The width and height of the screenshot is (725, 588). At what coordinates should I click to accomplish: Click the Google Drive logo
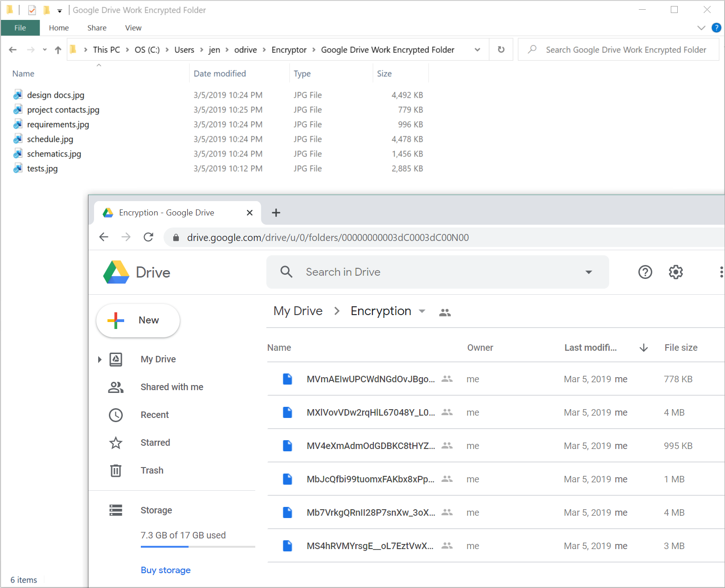pyautogui.click(x=116, y=272)
